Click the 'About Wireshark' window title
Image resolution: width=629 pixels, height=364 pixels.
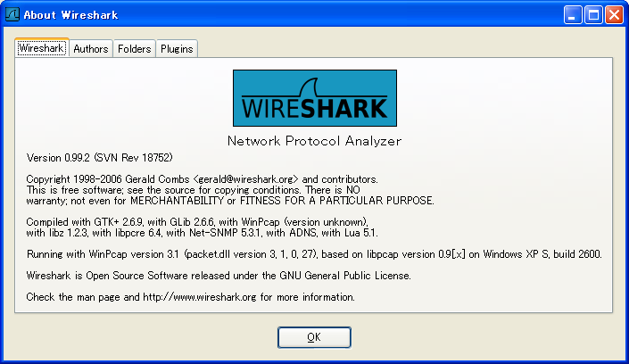70,15
